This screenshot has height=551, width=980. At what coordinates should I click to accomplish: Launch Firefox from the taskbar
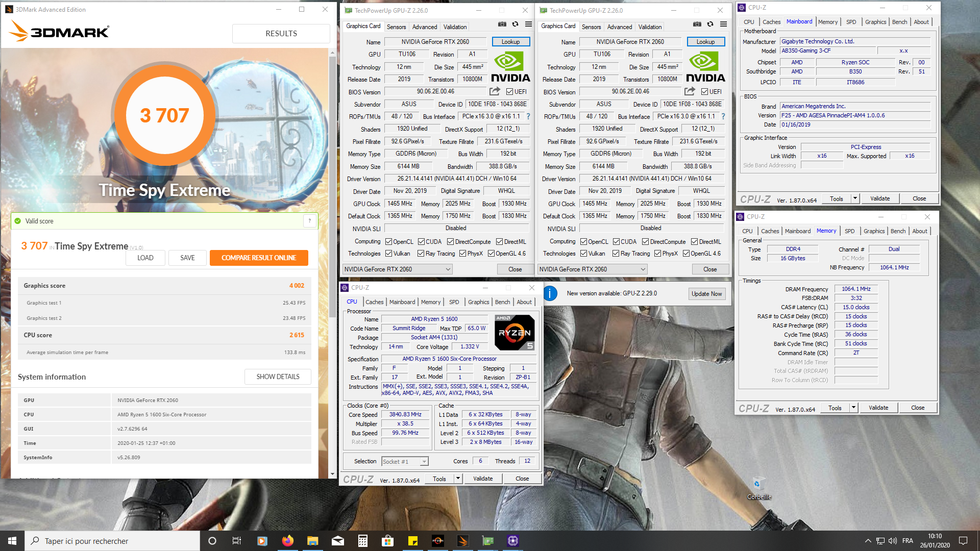287,541
